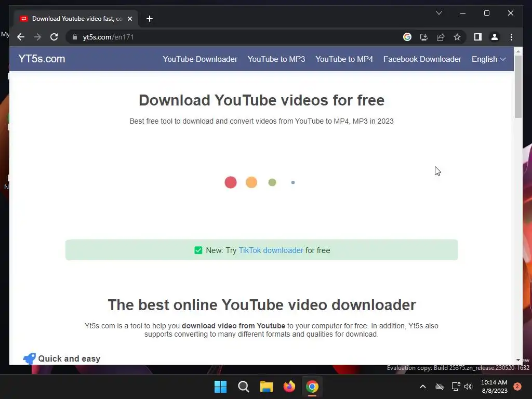
Task: Open a new tab with plus button
Action: coord(150,19)
